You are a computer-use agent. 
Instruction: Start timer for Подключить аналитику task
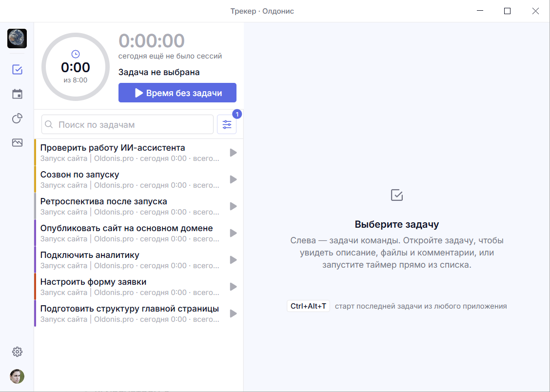pyautogui.click(x=233, y=260)
